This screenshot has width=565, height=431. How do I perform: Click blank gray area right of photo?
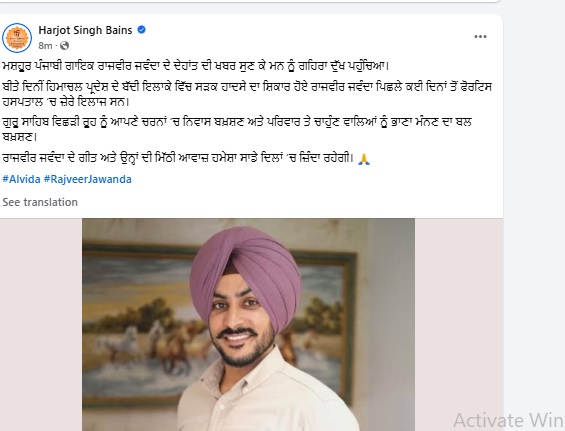tap(459, 317)
